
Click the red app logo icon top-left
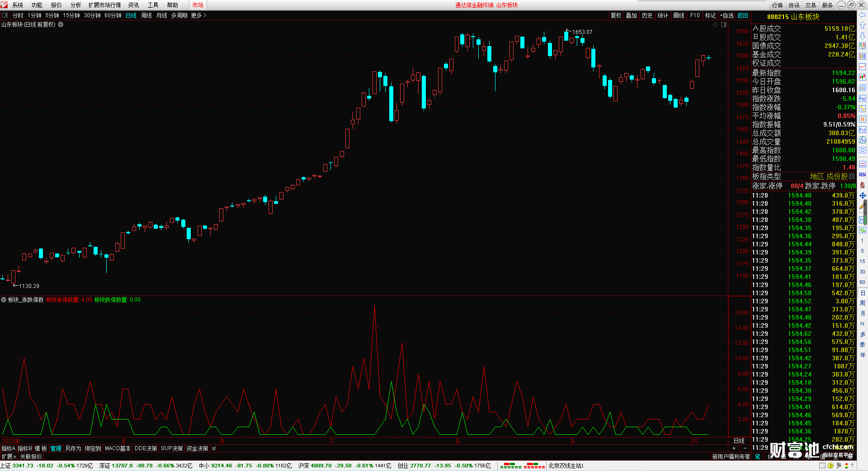4,5
